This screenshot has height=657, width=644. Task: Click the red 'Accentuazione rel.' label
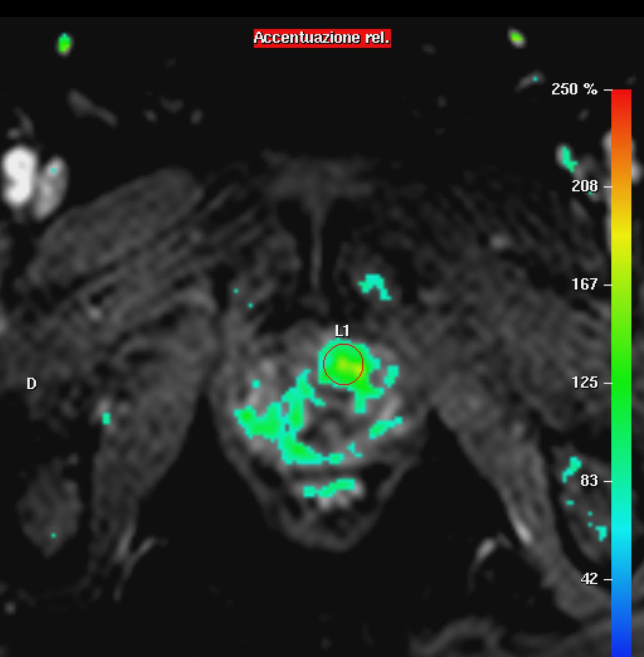point(322,38)
